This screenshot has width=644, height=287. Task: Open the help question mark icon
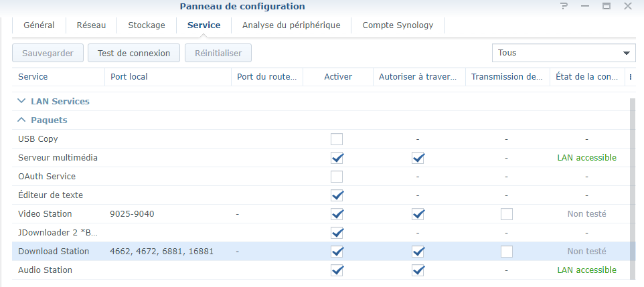564,6
